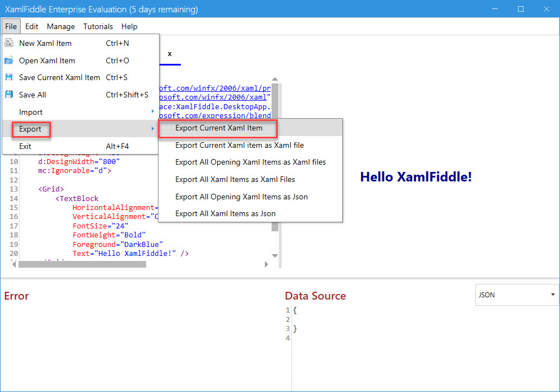Select Export All Xaml Items as Xaml Files
This screenshot has width=560, height=392.
coord(250,179)
